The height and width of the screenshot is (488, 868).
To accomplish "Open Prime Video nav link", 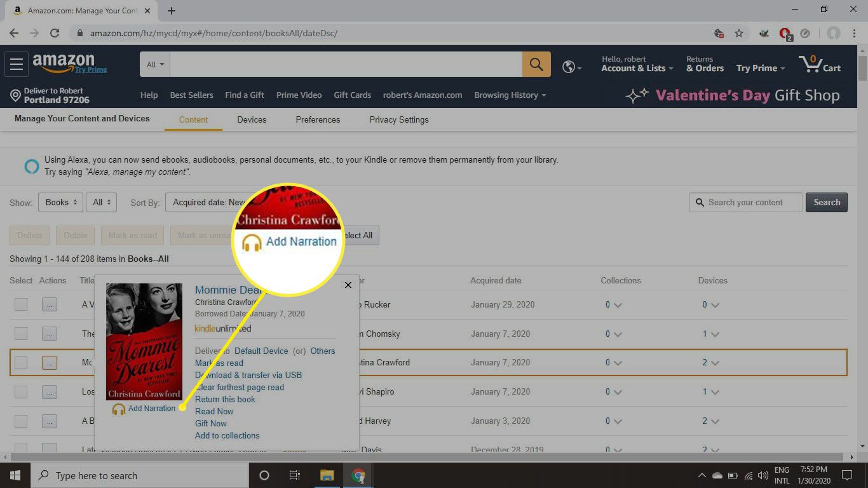I will [299, 95].
